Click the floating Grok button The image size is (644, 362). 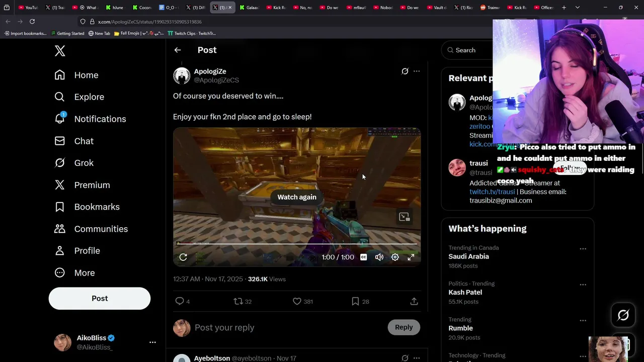[x=623, y=315]
